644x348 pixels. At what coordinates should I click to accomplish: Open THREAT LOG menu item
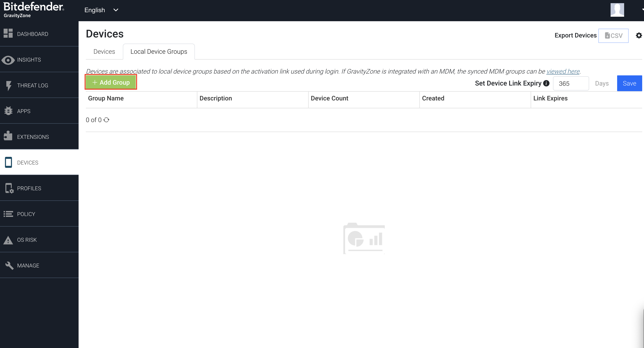(39, 85)
